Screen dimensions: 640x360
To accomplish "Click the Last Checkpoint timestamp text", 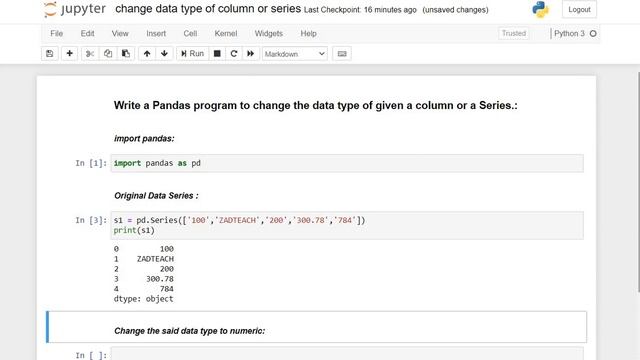I will click(360, 10).
